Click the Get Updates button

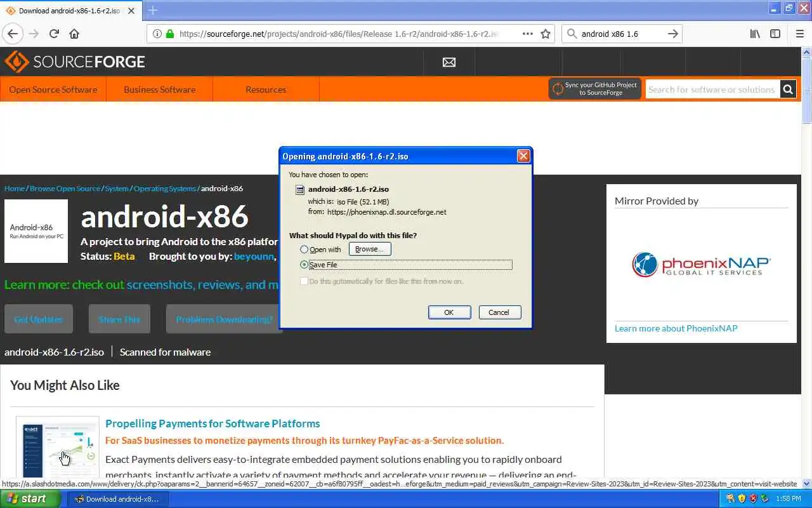coord(39,319)
